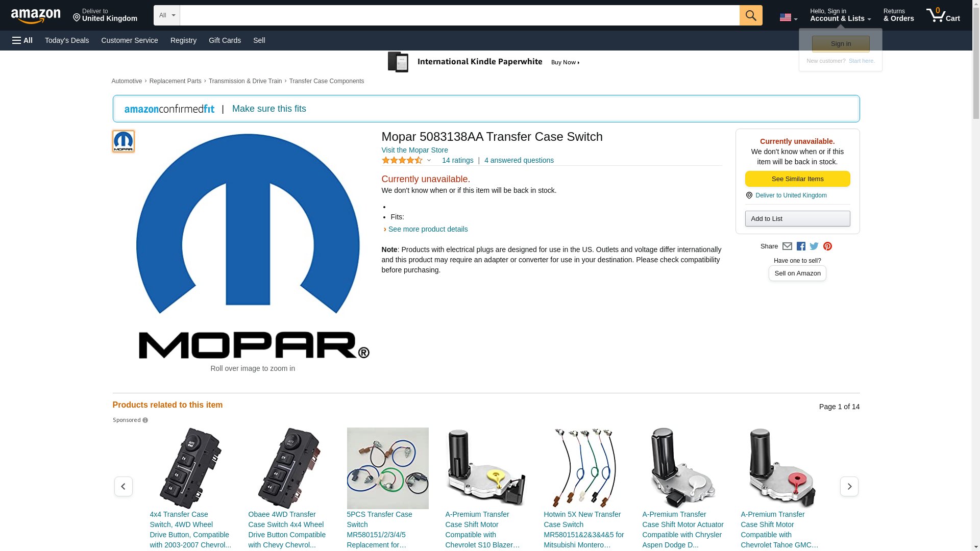Screen dimensions: 980x551
Task: Click the search magnifier button
Action: [750, 15]
